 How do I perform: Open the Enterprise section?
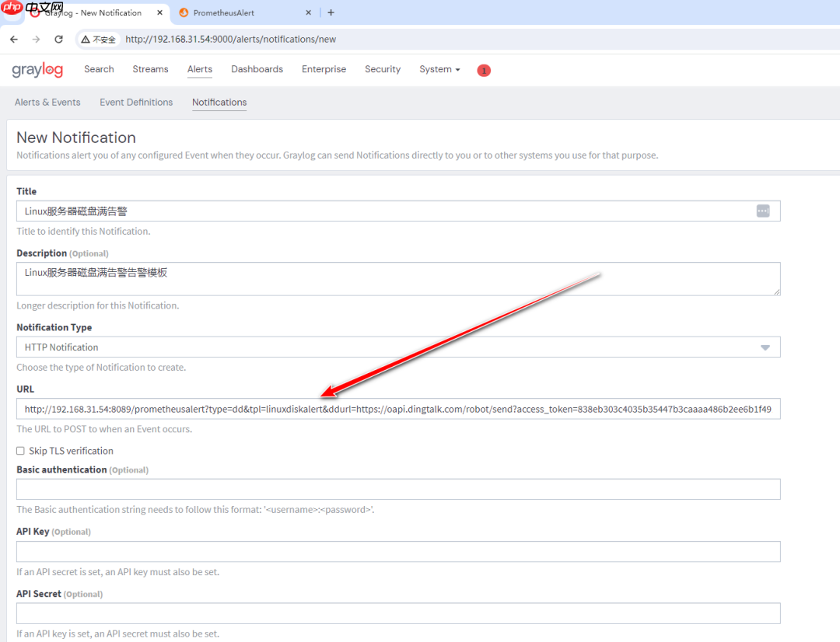[324, 69]
